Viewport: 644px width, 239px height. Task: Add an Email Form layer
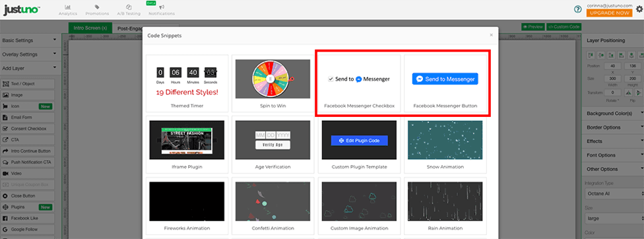point(28,118)
